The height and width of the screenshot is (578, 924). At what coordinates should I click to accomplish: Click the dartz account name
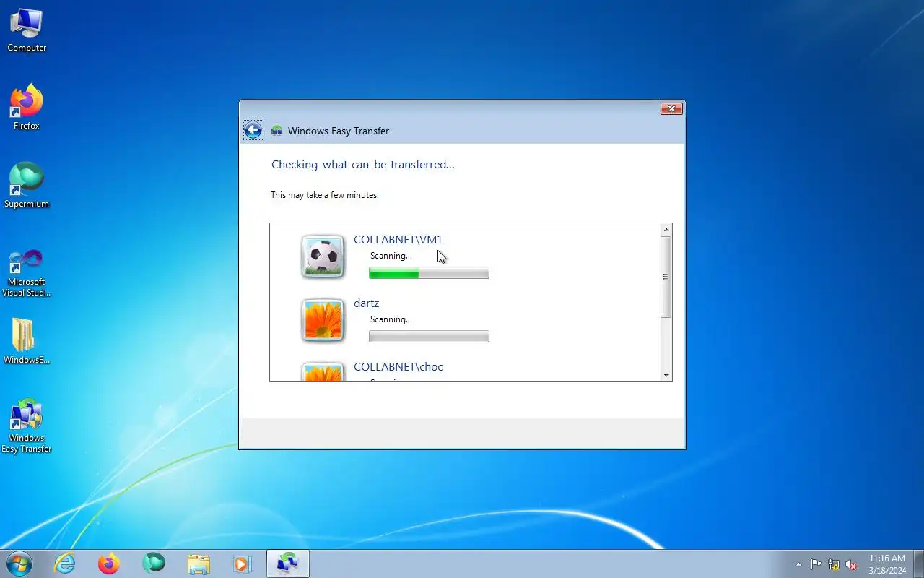click(x=366, y=303)
